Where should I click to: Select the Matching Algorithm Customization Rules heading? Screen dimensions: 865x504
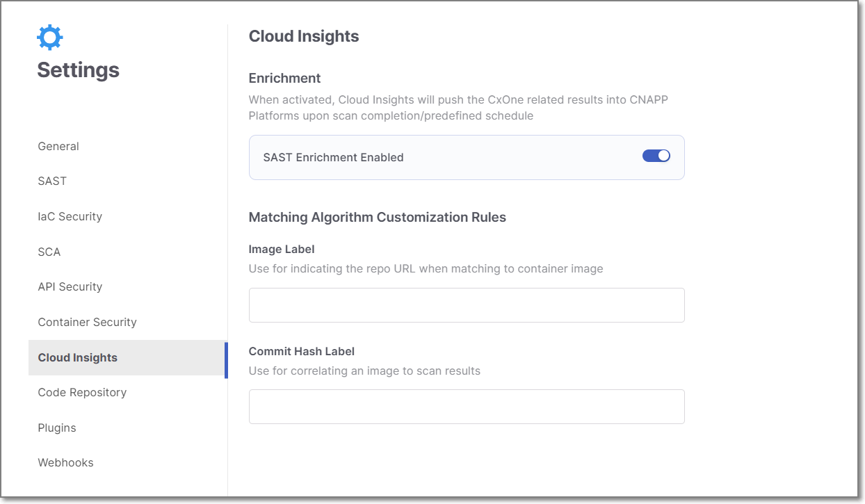click(377, 217)
